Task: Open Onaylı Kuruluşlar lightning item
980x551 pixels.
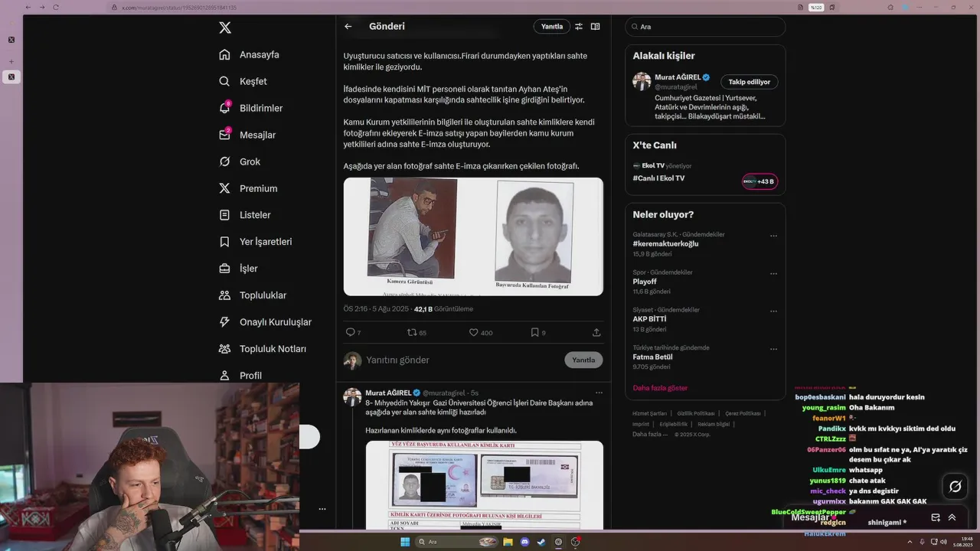Action: [265, 322]
